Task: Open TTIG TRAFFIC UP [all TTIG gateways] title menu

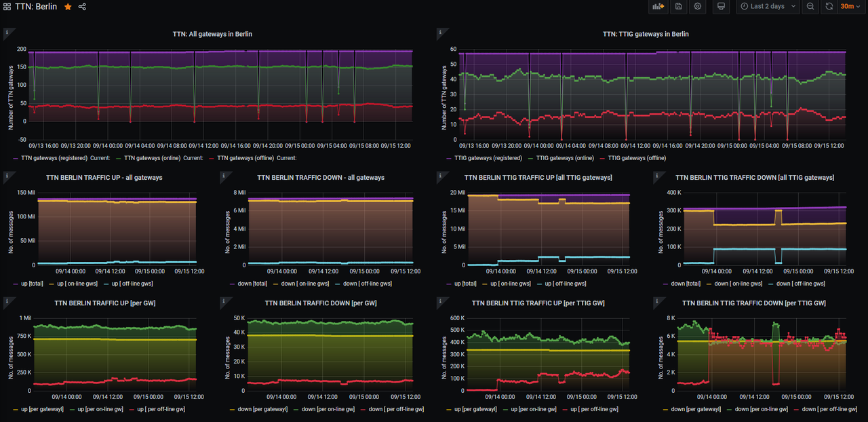Action: (x=538, y=178)
